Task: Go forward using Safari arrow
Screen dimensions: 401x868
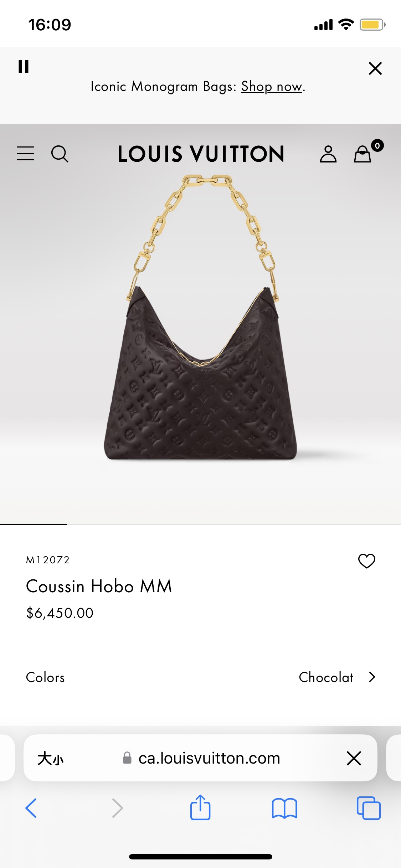Action: [117, 808]
